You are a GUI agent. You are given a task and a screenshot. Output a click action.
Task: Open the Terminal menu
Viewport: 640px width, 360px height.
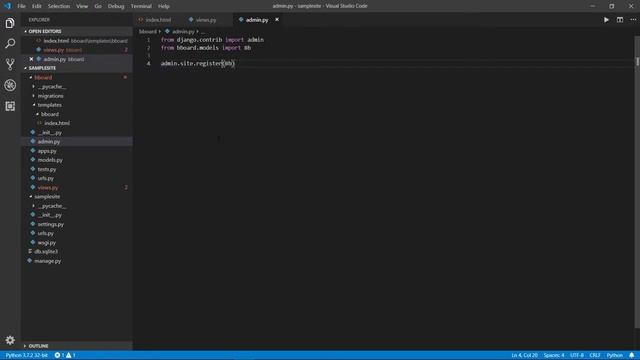(141, 6)
